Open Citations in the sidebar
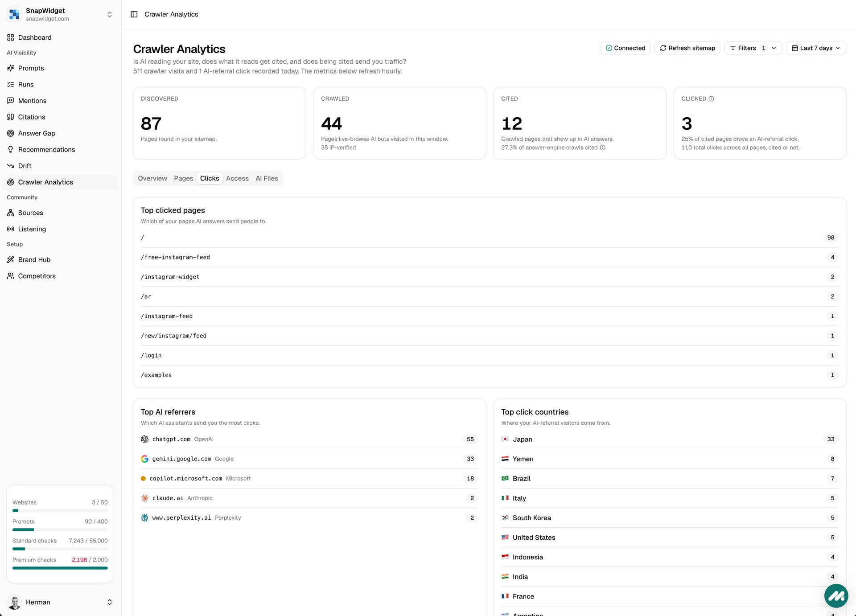Viewport: 856px width, 616px height. coord(60,117)
